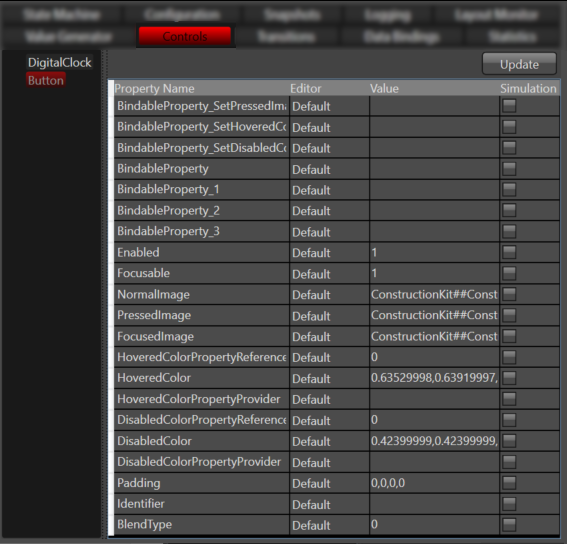
Task: Click the Update button
Action: (519, 64)
